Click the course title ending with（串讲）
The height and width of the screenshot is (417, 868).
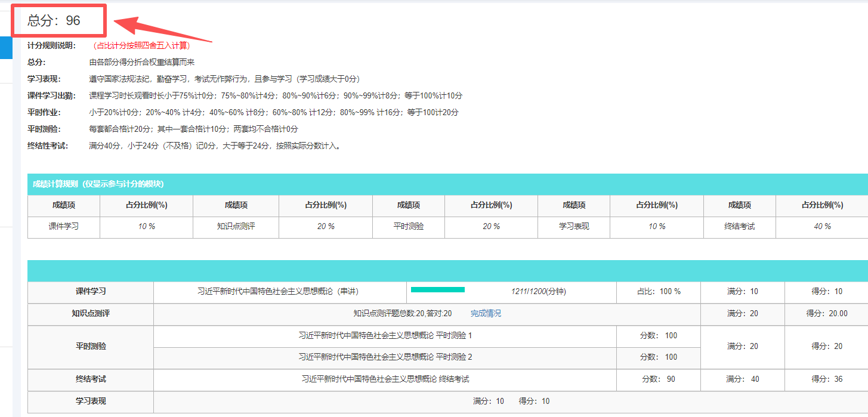click(278, 292)
